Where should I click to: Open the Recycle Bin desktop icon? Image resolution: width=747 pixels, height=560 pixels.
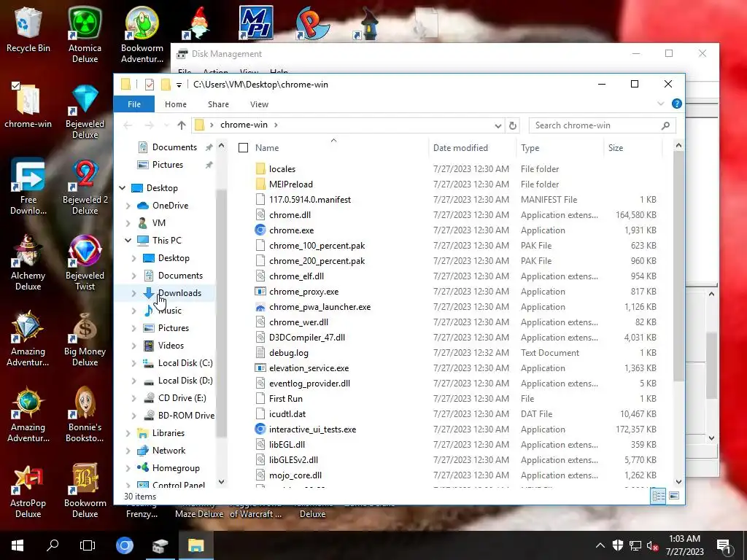[28, 29]
